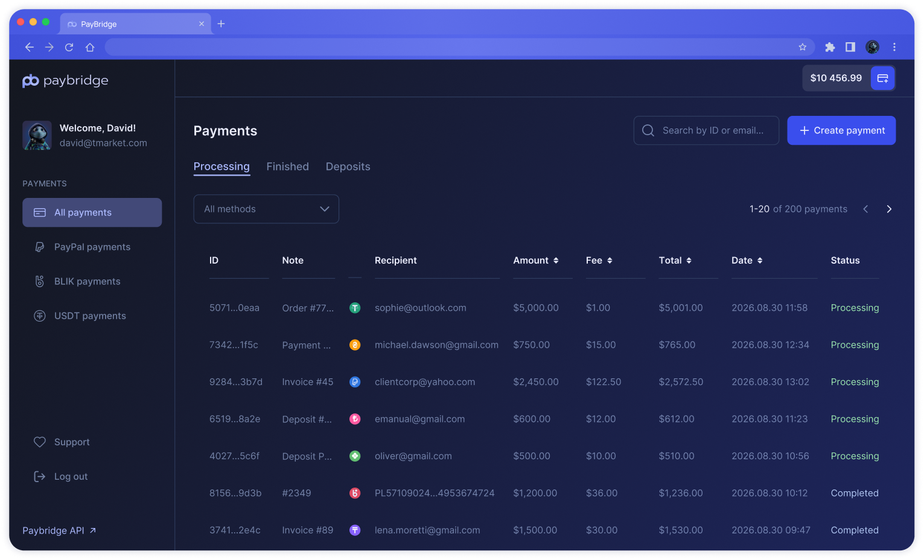This screenshot has height=560, width=924.
Task: Click the paybridge logo in sidebar
Action: pos(65,81)
